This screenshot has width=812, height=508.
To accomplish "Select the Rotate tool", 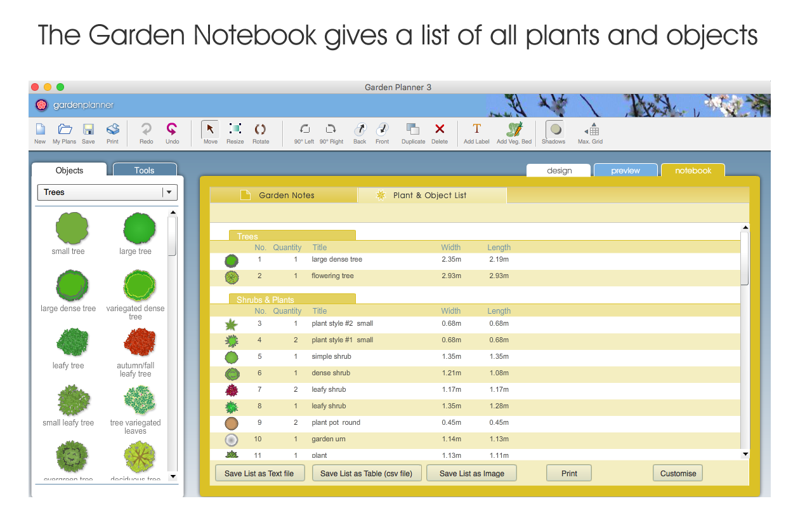I will [260, 129].
